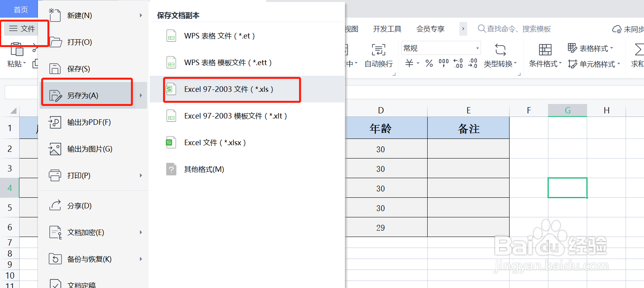644x288 pixels.
Task: Click the 打印 printer icon
Action: click(55, 175)
